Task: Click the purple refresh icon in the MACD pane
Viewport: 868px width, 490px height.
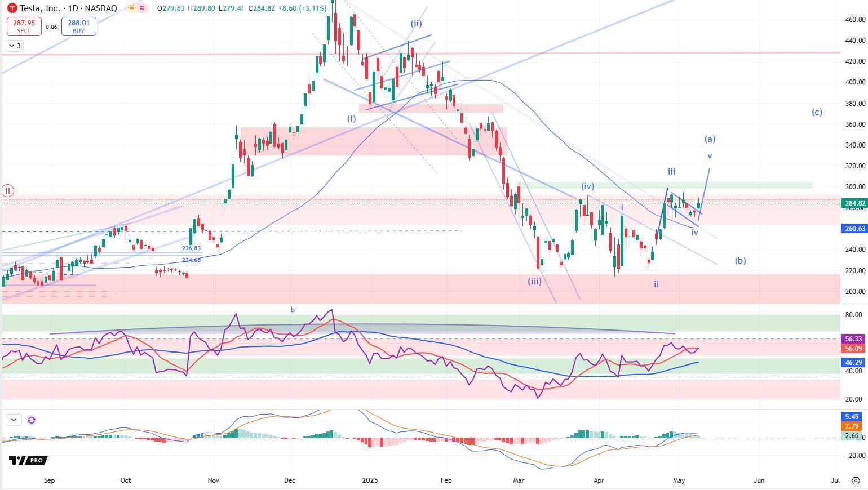Action: 32,420
